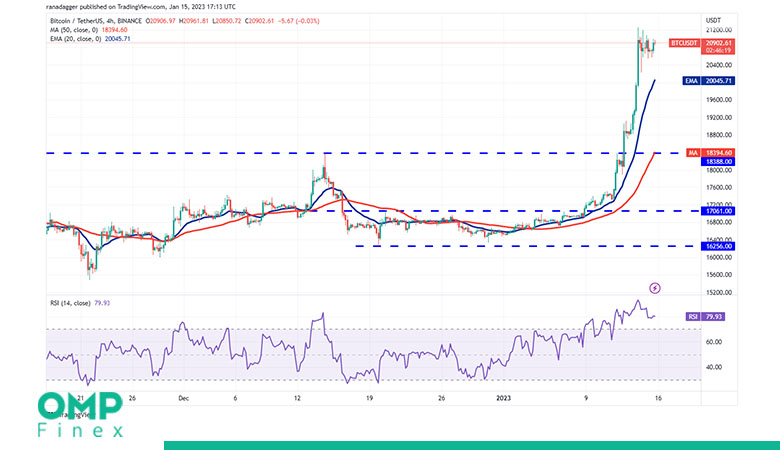
Task: Click the purple lightning bolt event icon
Action: (655, 288)
